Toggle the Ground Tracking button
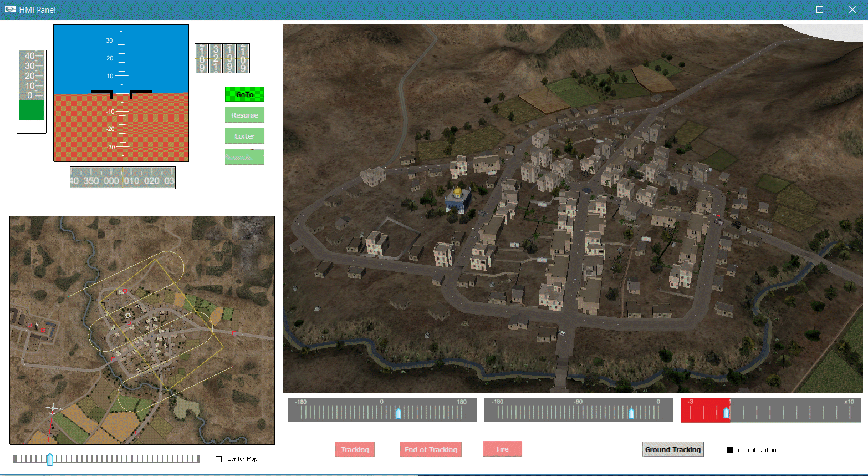 (673, 449)
